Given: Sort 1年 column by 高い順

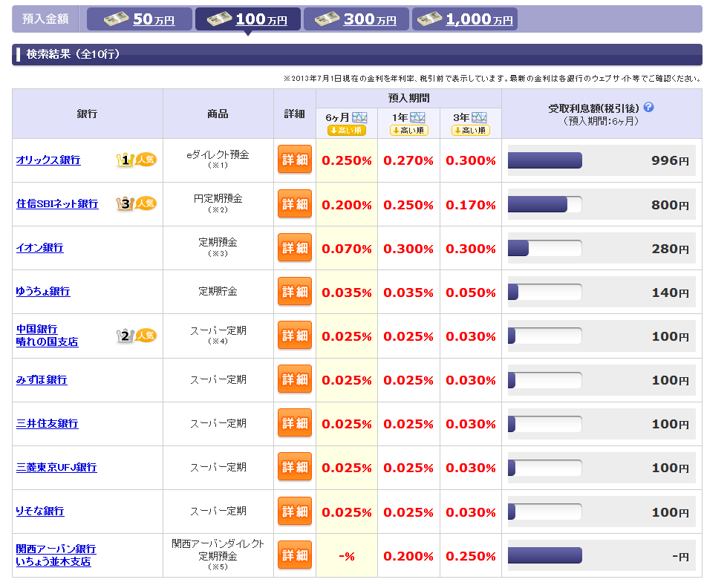Looking at the screenshot, I should 408,130.
